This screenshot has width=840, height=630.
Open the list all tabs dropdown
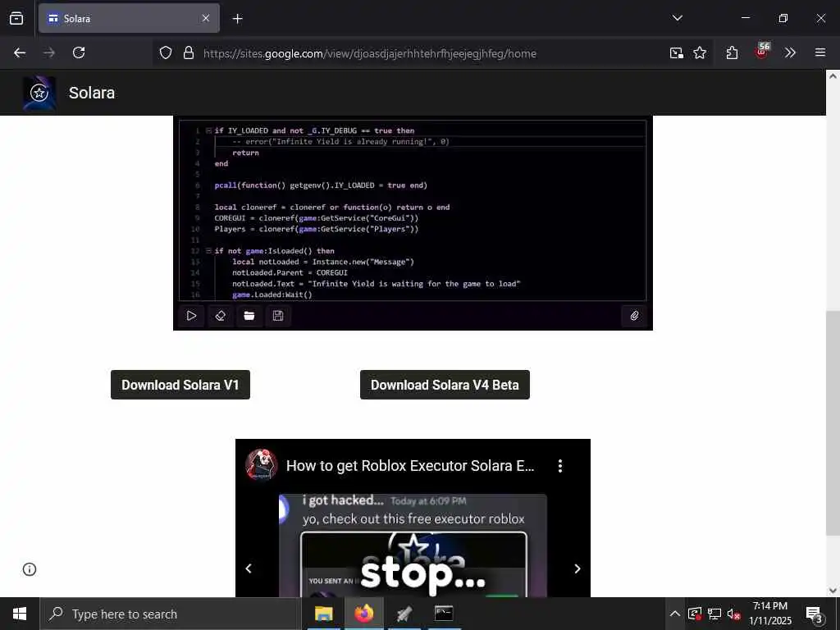[677, 18]
